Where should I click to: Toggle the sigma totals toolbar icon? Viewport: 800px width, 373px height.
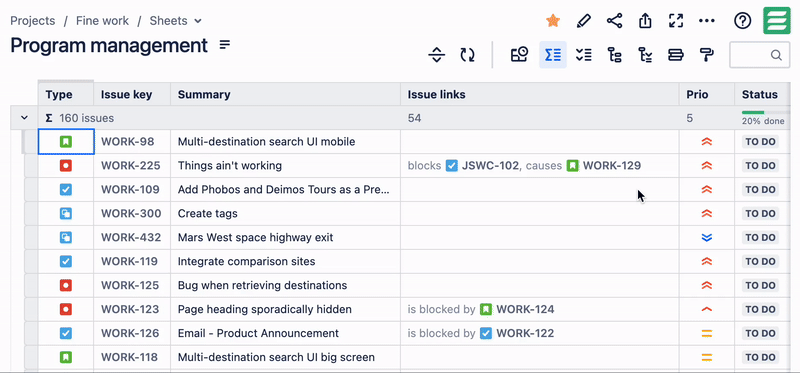(x=553, y=55)
